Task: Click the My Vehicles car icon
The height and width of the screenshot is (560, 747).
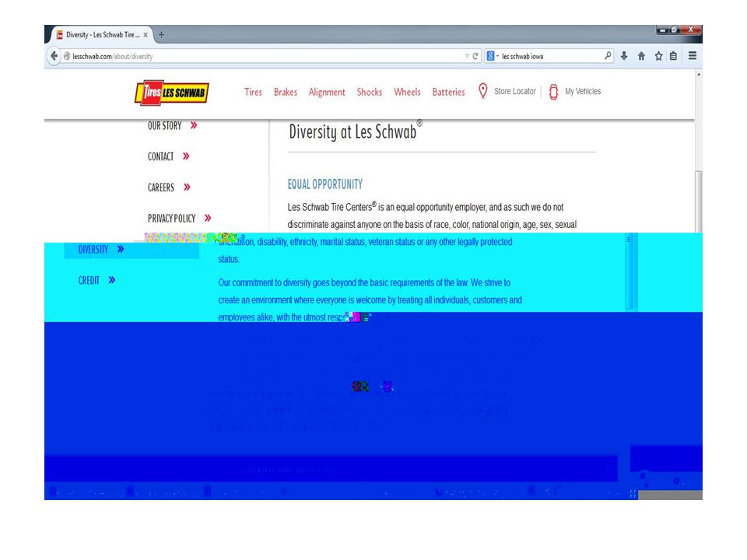Action: [553, 92]
